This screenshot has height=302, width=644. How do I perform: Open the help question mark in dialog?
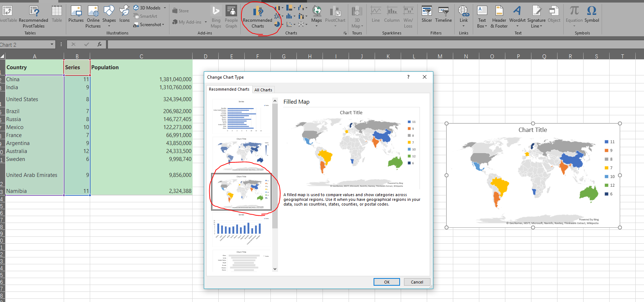pos(408,77)
